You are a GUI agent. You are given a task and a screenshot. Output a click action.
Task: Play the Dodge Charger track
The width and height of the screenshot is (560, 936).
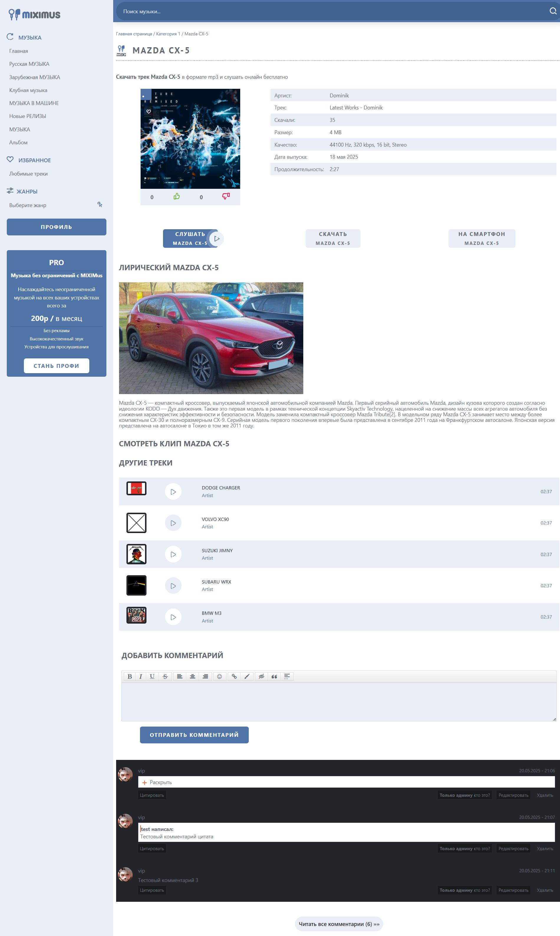point(173,491)
